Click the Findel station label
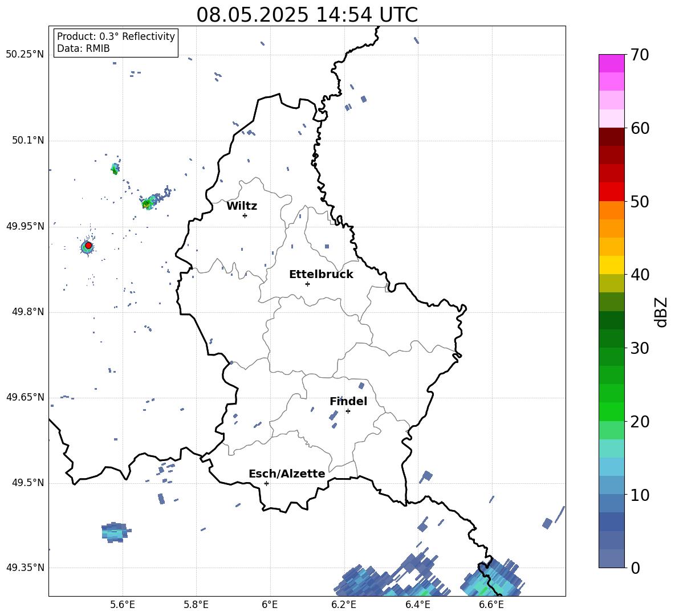Screen dimensions: 675x616 coord(348,401)
